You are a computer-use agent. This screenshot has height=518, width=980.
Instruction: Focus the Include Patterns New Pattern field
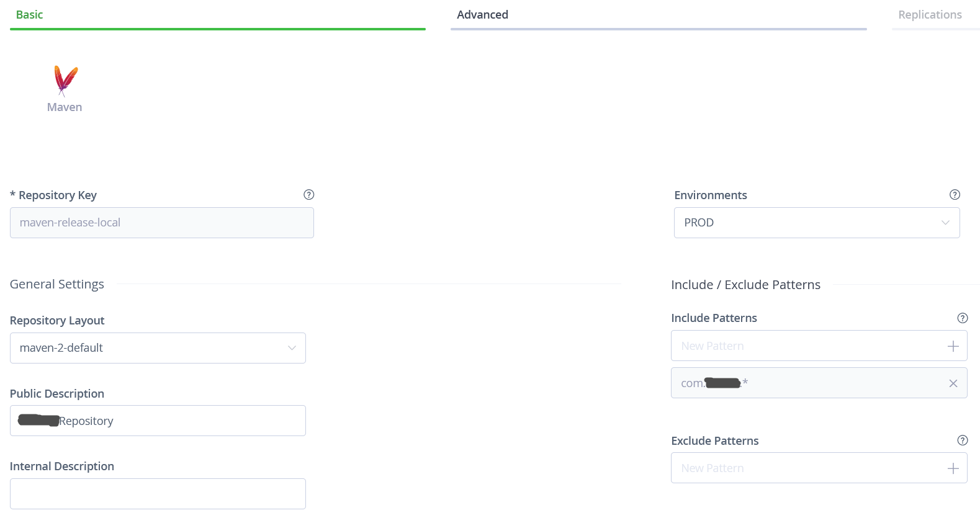(807, 346)
